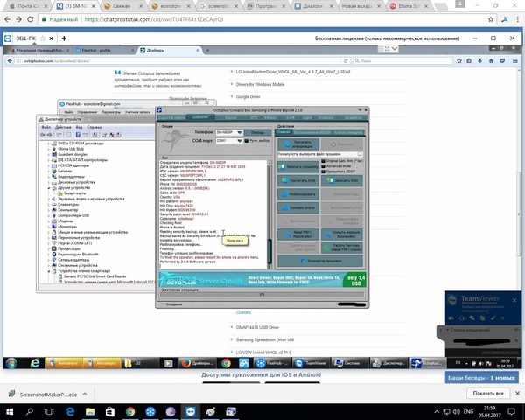This screenshot has height=420, width=525.
Task: Collapse Другие устройства node
Action: pos(48,188)
